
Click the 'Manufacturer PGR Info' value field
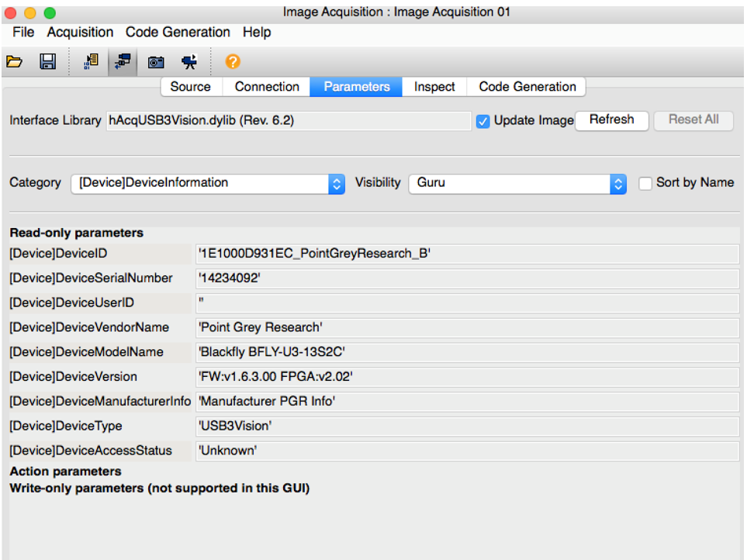coord(468,401)
